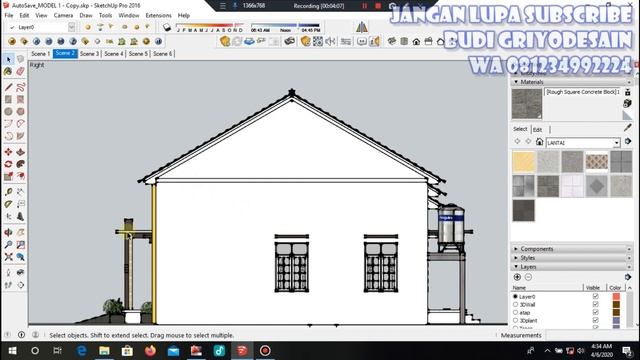Click the Create Material icon
Screen dimensions: 640x360
coord(628,104)
